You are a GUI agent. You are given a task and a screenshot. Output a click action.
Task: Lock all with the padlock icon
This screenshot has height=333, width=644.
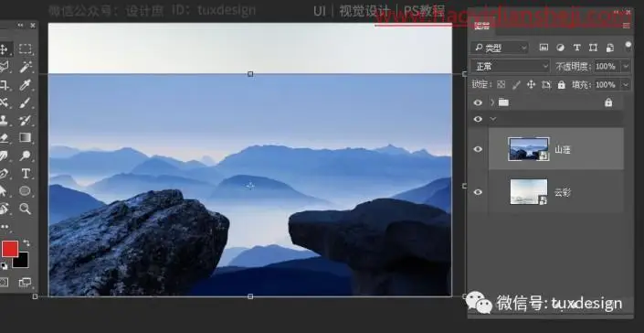(561, 85)
